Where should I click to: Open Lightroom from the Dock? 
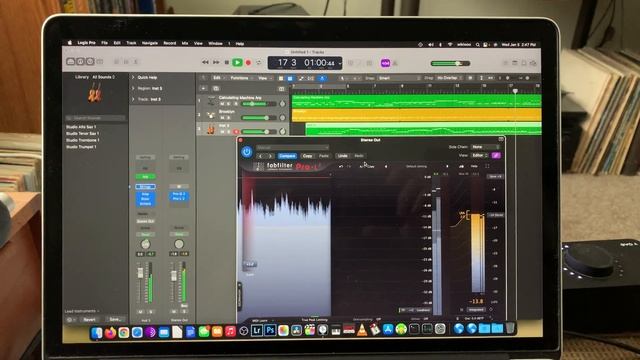(x=257, y=330)
